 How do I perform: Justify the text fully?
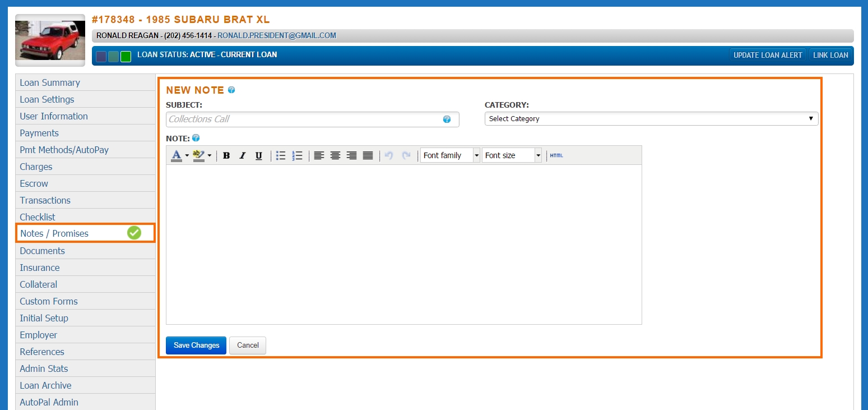pyautogui.click(x=368, y=155)
